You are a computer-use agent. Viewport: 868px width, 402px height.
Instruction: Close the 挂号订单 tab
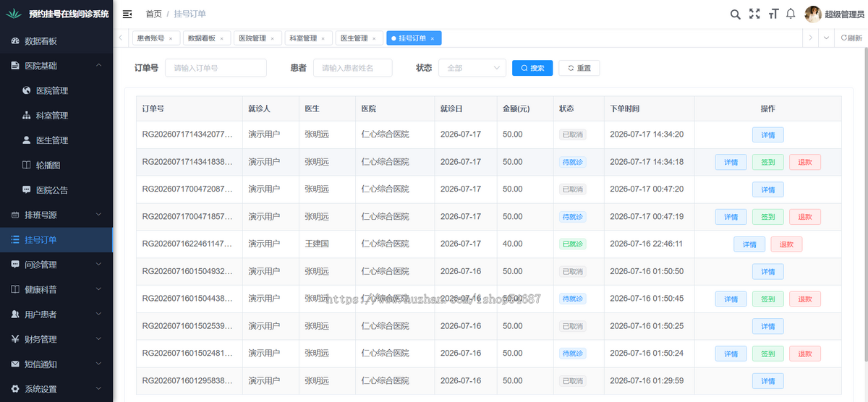[x=433, y=38]
